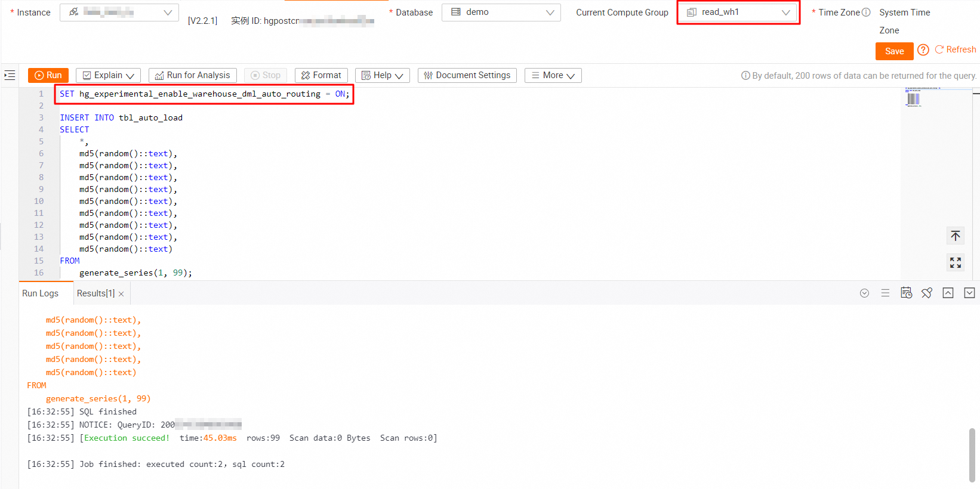Switch to Run Logs tab
Image resolution: width=980 pixels, height=489 pixels.
click(41, 293)
